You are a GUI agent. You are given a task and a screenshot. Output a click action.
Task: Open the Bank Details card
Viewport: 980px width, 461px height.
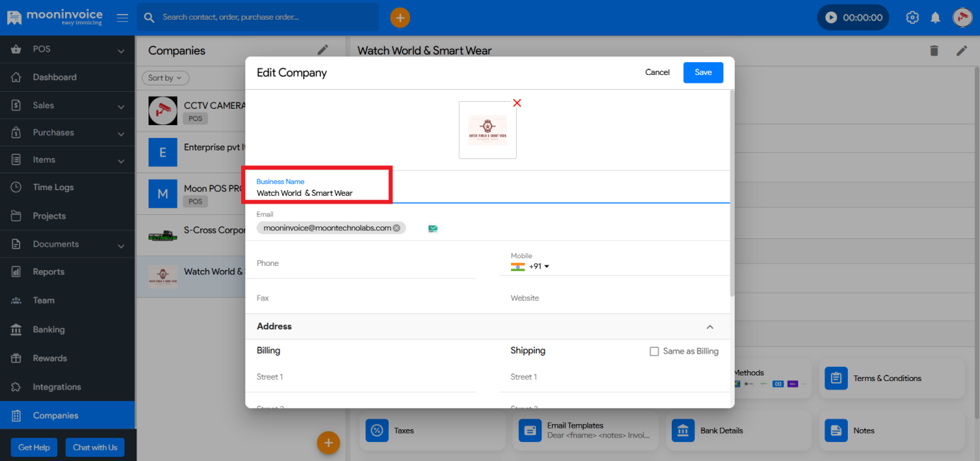pos(739,430)
